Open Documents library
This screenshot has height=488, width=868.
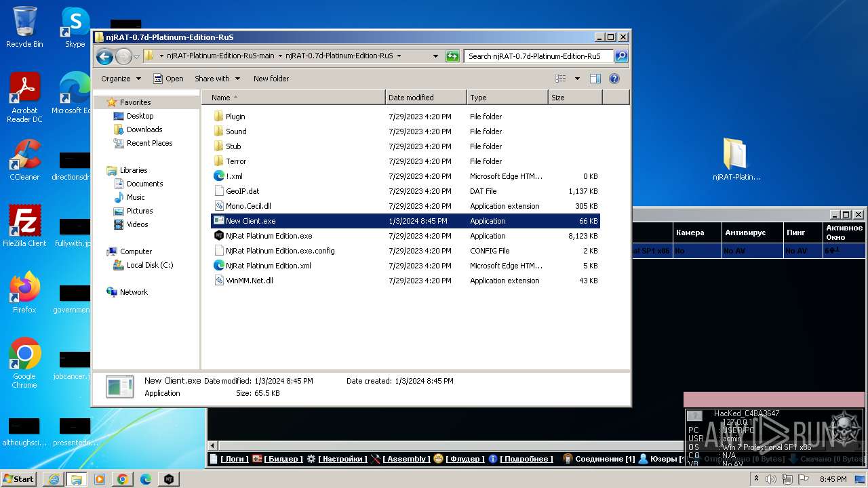point(144,184)
